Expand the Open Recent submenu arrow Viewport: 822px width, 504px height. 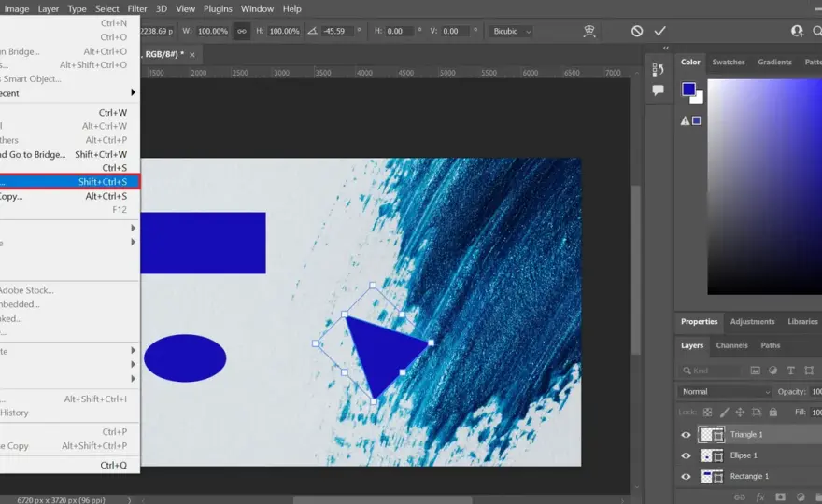coord(133,92)
